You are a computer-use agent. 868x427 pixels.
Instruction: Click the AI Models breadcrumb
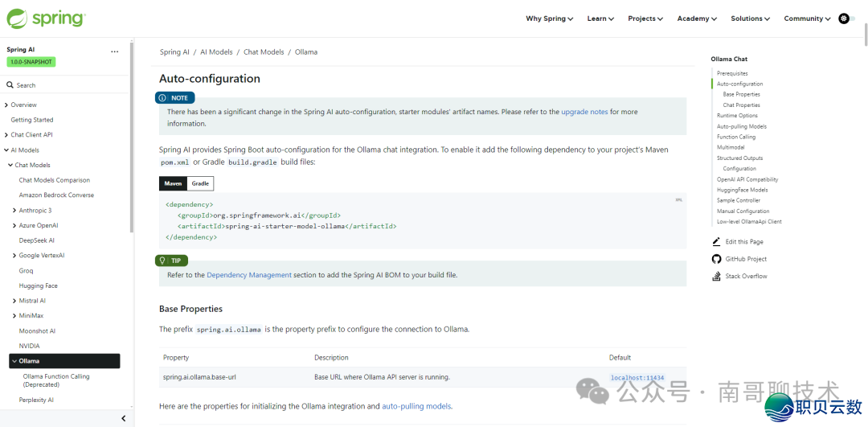coord(216,52)
